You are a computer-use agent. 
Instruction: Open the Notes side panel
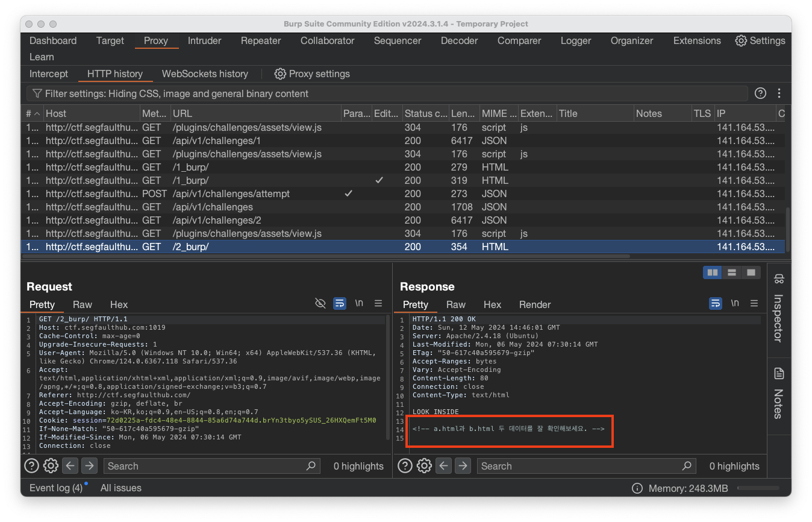[x=779, y=393]
